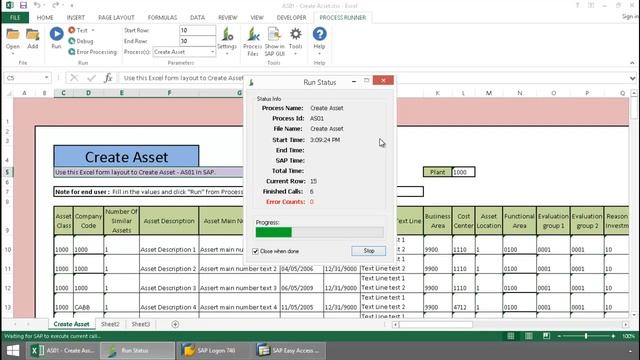Switch to the INSERT ribbon tab
This screenshot has height=360, width=640.
[x=76, y=18]
